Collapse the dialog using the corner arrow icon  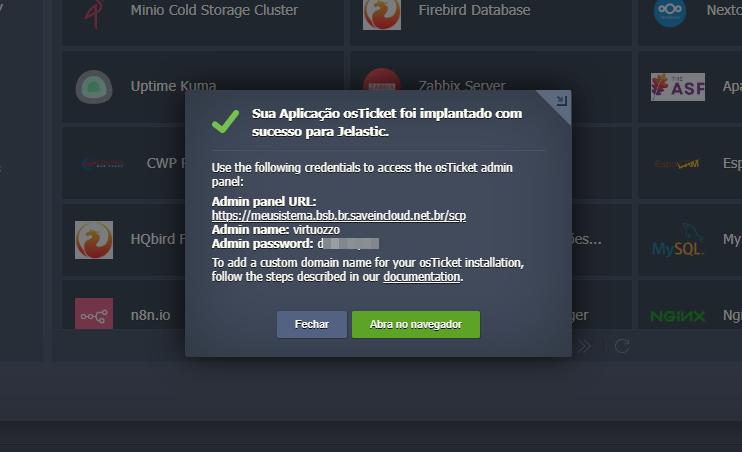tap(561, 101)
